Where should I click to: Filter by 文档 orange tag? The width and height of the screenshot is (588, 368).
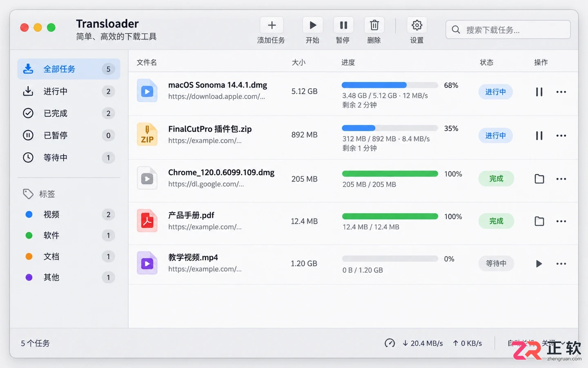(x=69, y=256)
